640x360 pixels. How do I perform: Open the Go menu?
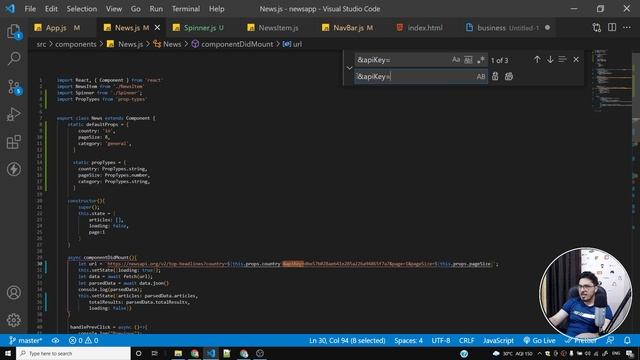coord(136,9)
